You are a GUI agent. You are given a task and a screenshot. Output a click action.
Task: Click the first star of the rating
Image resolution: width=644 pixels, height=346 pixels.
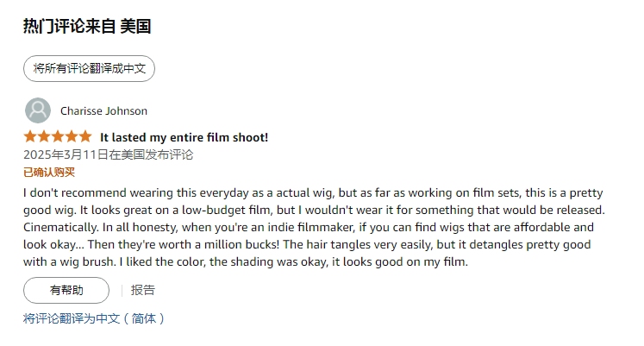tap(30, 136)
